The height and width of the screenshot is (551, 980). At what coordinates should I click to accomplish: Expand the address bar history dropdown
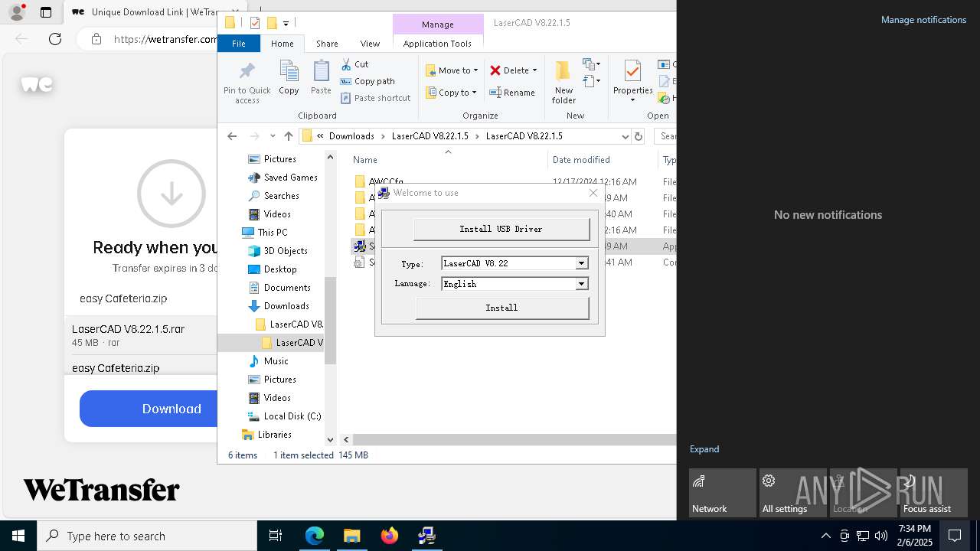625,136
